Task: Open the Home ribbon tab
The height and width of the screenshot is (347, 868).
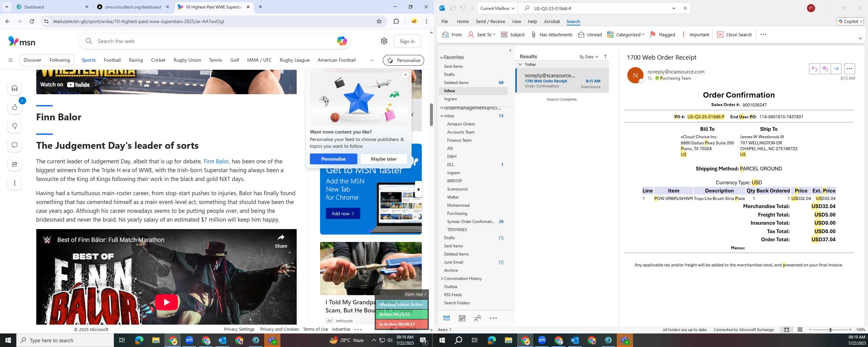Action: [463, 21]
